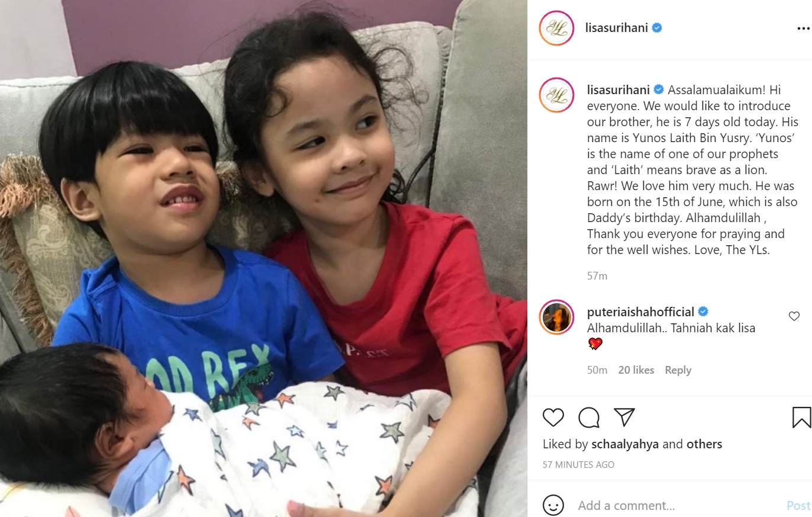The height and width of the screenshot is (517, 812).
Task: Reply to puteriaishahofficial's comment
Action: click(x=678, y=370)
